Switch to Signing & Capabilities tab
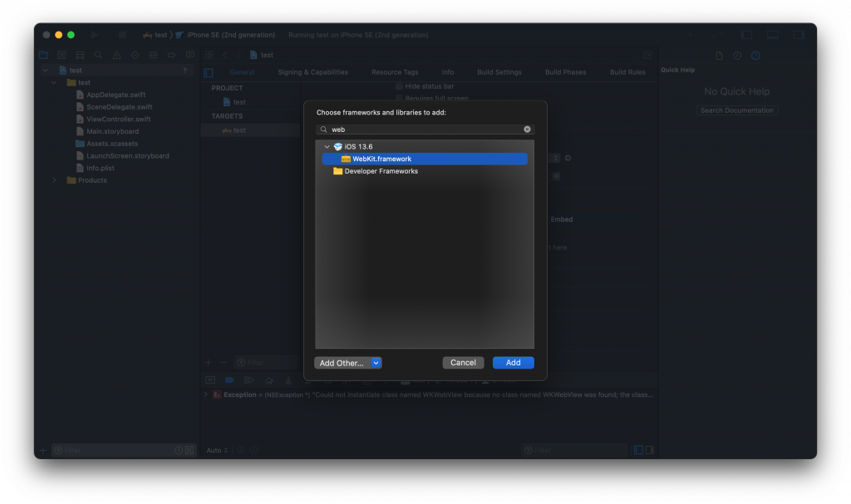The image size is (851, 504). click(313, 72)
